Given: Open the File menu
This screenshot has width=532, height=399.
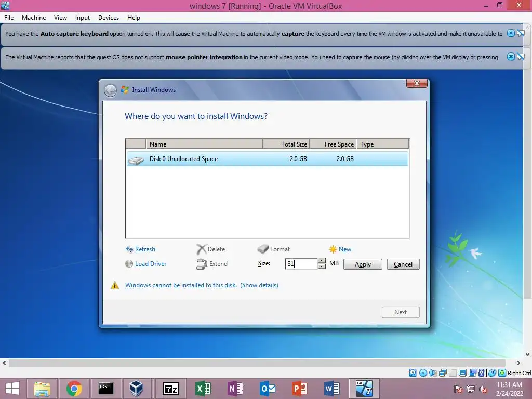Looking at the screenshot, I should [x=9, y=18].
